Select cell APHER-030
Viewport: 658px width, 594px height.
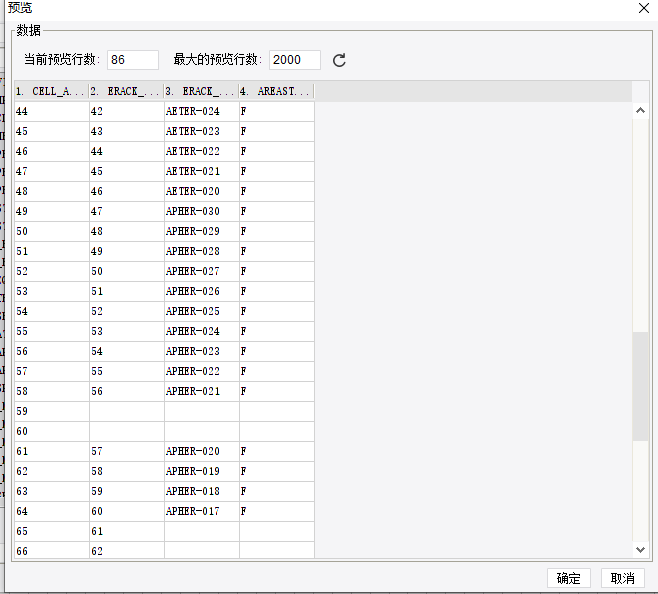201,211
